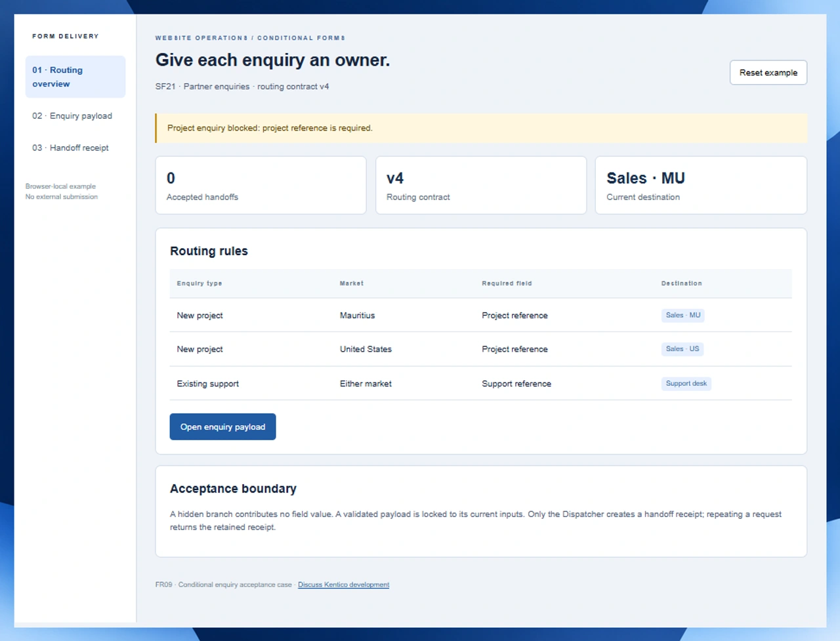The height and width of the screenshot is (641, 840).
Task: Click the Browser-local example note
Action: point(60,186)
